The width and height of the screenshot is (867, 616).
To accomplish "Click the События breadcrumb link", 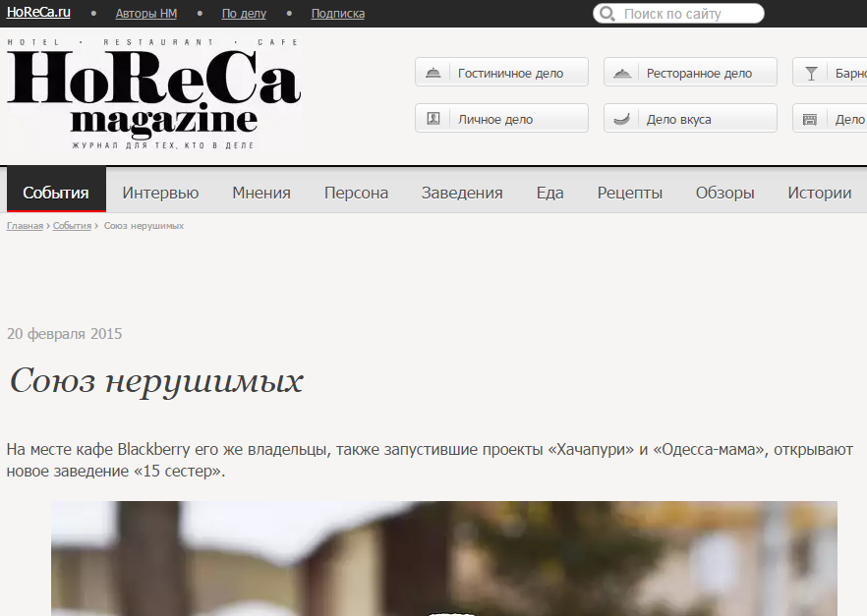I will tap(72, 225).
